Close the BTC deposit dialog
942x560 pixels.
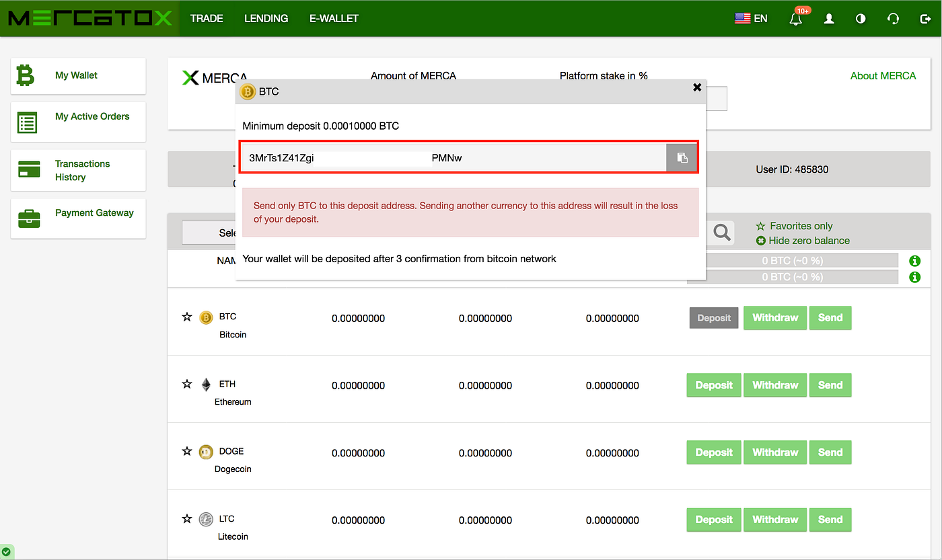(697, 87)
